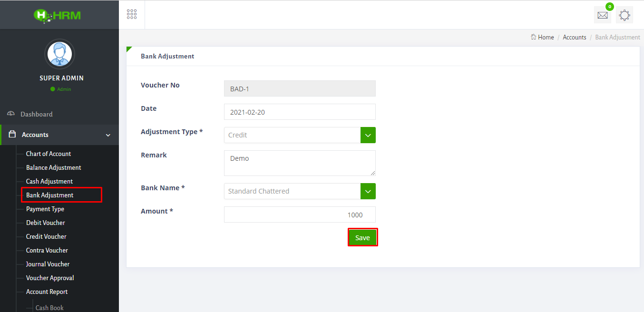Click the Dashboard gauge icon
Image resolution: width=644 pixels, height=312 pixels.
pos(11,114)
